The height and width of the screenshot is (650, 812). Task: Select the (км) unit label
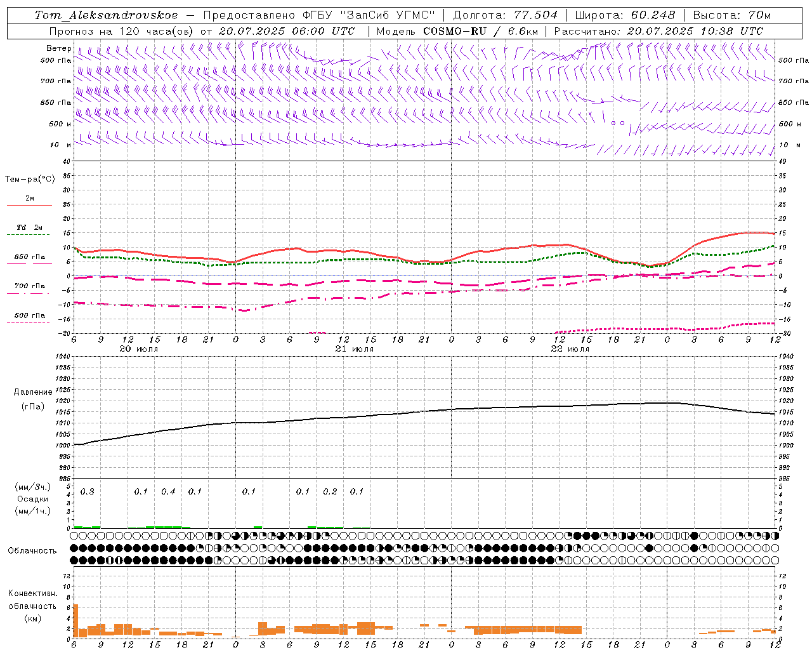(33, 618)
